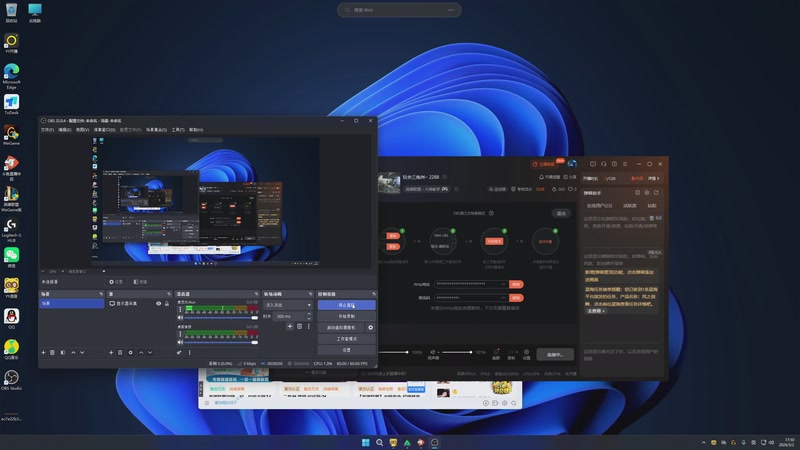Open OBS View menu

point(82,130)
